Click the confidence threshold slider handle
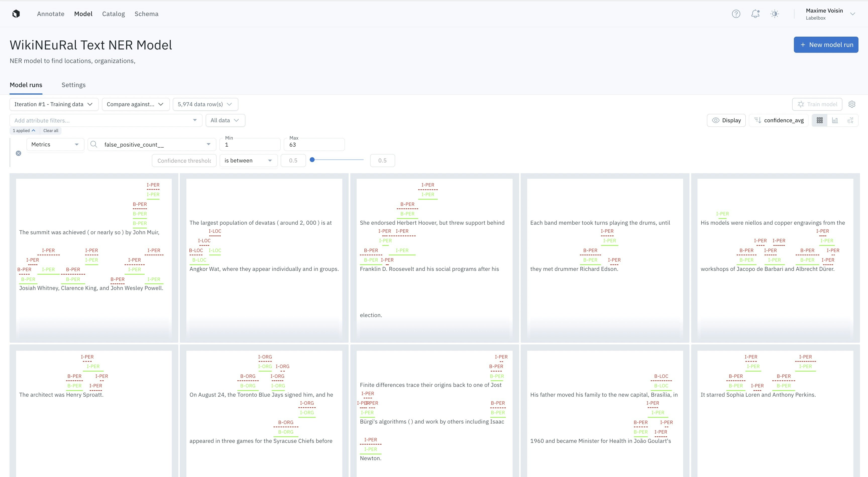868x477 pixels. click(x=312, y=160)
